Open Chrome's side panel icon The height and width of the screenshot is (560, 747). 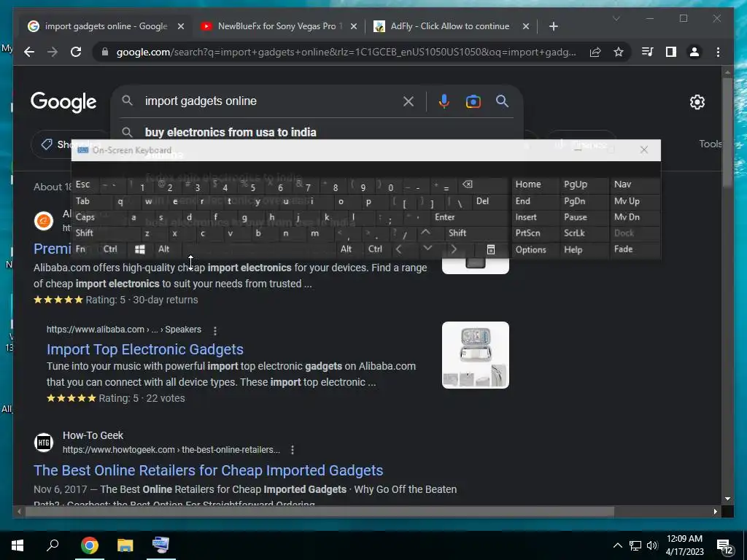click(671, 52)
